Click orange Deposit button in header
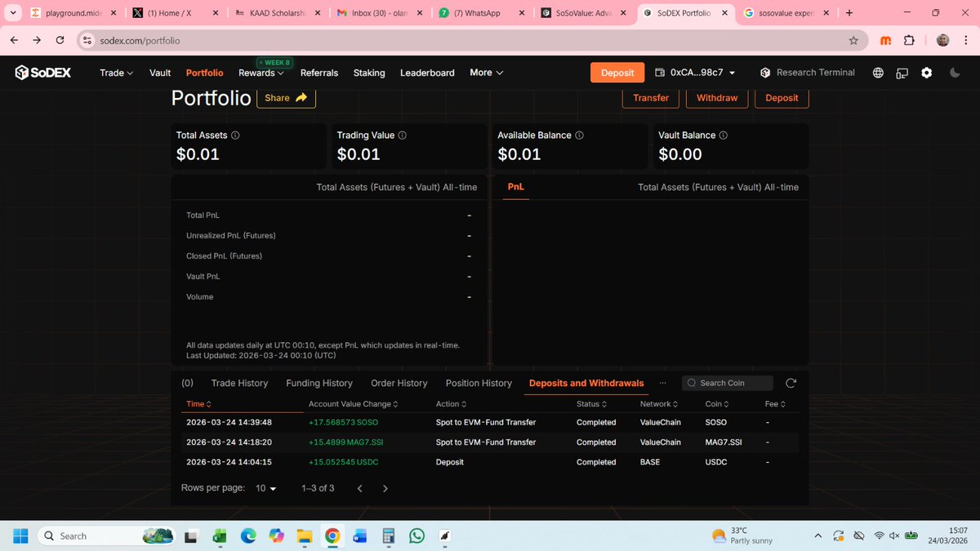980x551 pixels. coord(617,73)
